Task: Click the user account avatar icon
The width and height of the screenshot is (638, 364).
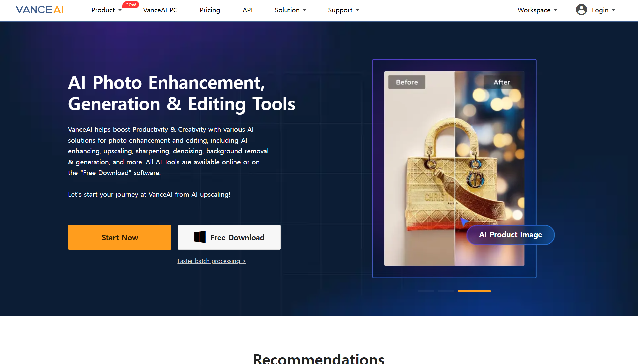Action: [x=581, y=10]
